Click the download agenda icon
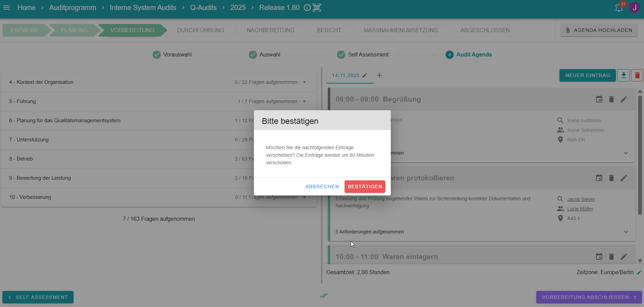This screenshot has height=307, width=644. pyautogui.click(x=623, y=75)
